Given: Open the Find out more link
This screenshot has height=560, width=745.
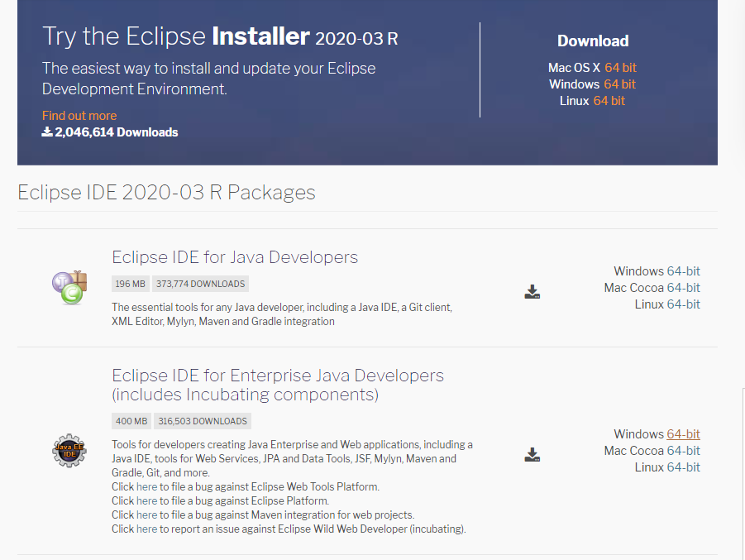Looking at the screenshot, I should (79, 116).
